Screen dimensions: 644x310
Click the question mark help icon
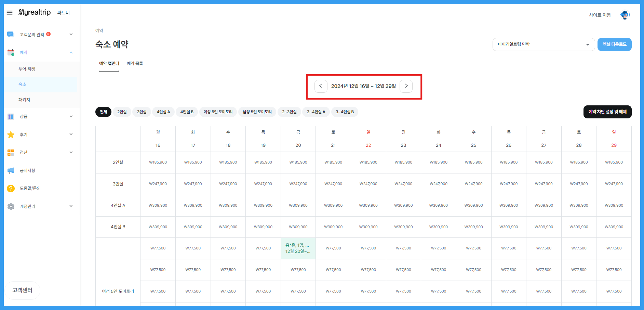[x=11, y=188]
